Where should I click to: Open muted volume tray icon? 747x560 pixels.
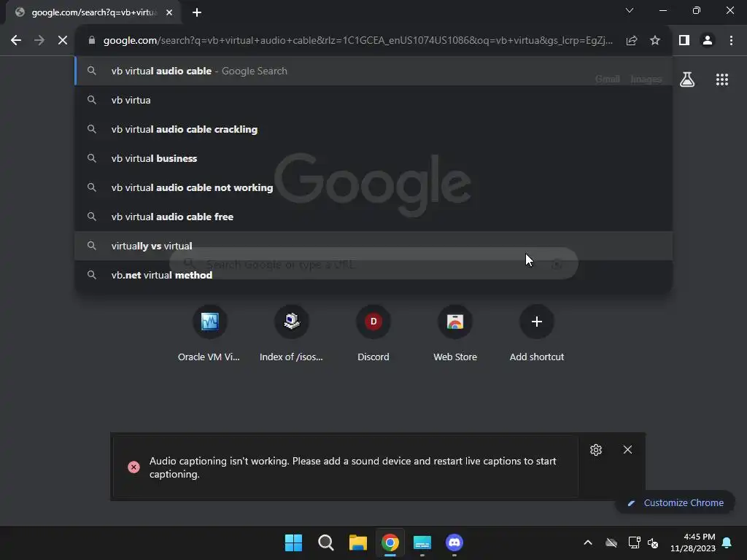click(x=653, y=542)
